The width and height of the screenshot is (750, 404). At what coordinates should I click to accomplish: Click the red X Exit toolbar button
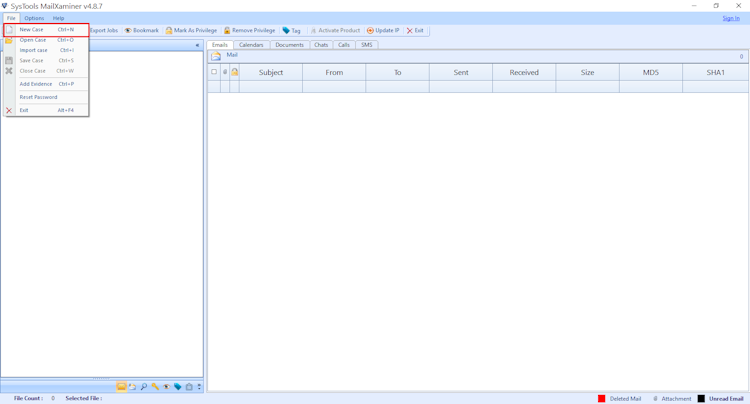(415, 31)
